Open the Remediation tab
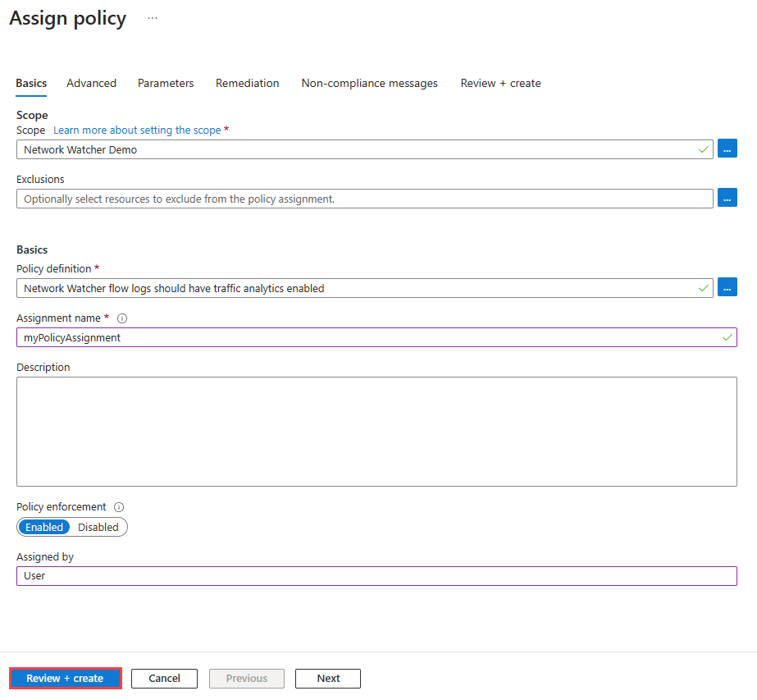This screenshot has width=757, height=700. coord(247,83)
